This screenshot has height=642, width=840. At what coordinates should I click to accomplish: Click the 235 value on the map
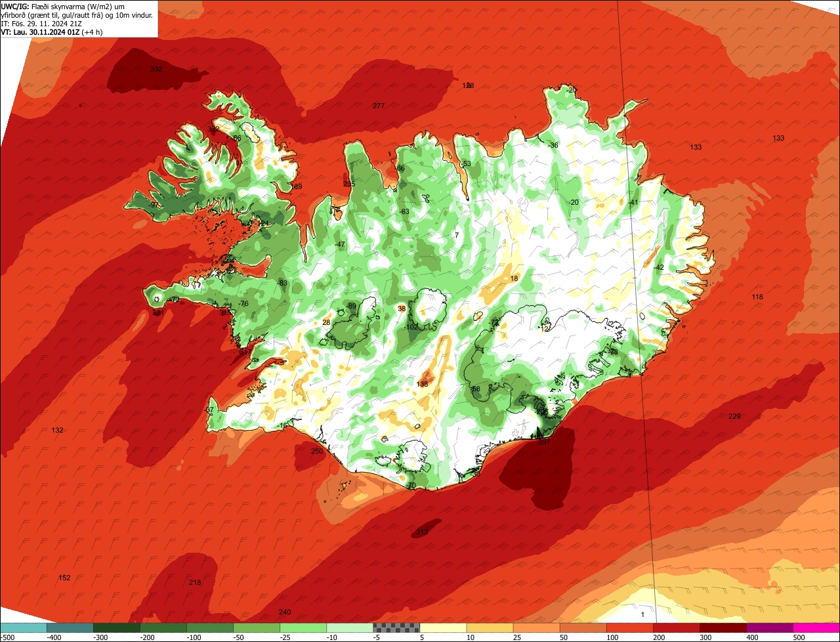tap(349, 184)
